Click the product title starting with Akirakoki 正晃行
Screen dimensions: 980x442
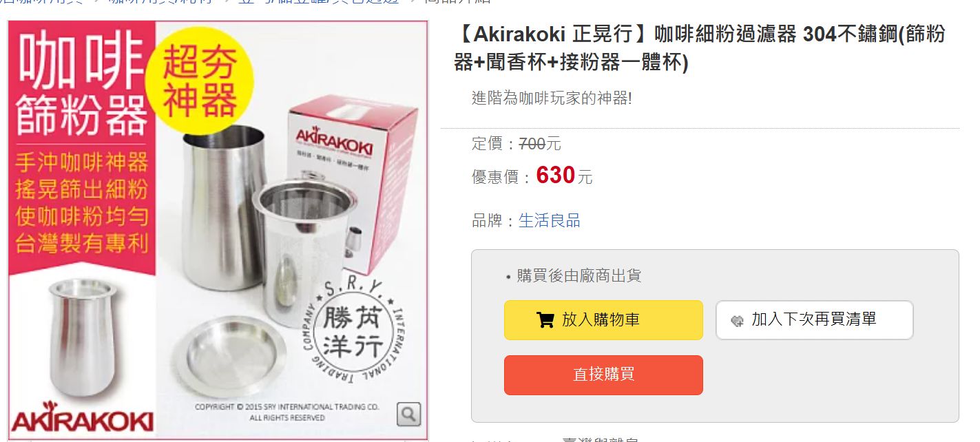coord(700,48)
